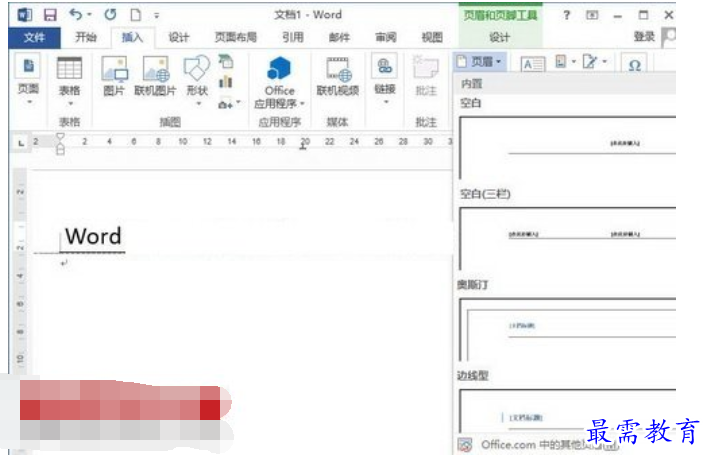
Task: Click the Word text in header area
Action: [x=93, y=236]
